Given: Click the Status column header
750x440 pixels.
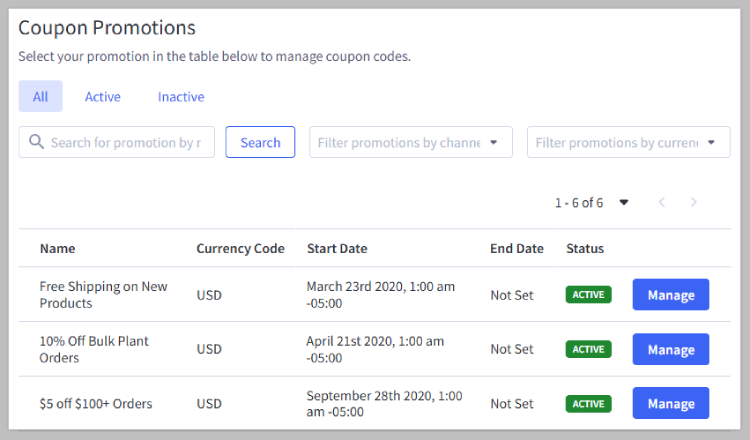Looking at the screenshot, I should [585, 249].
